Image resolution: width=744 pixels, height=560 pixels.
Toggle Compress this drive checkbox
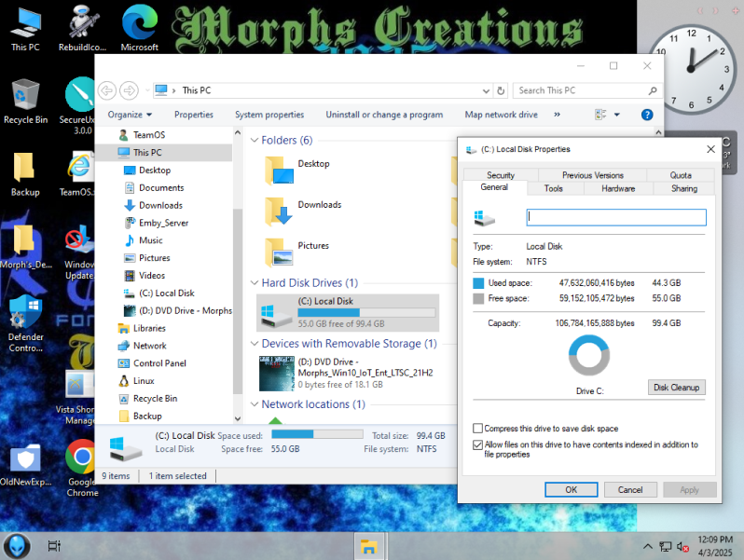point(477,429)
